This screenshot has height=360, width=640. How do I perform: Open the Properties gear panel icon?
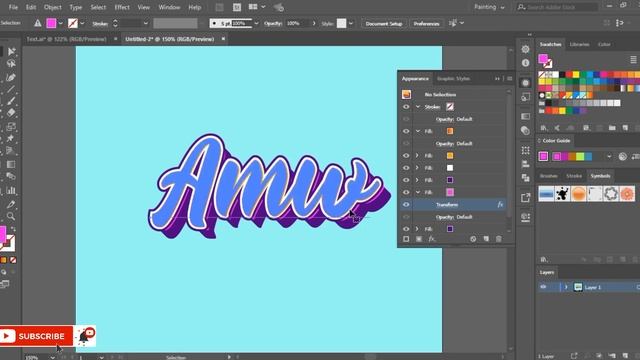[526, 49]
